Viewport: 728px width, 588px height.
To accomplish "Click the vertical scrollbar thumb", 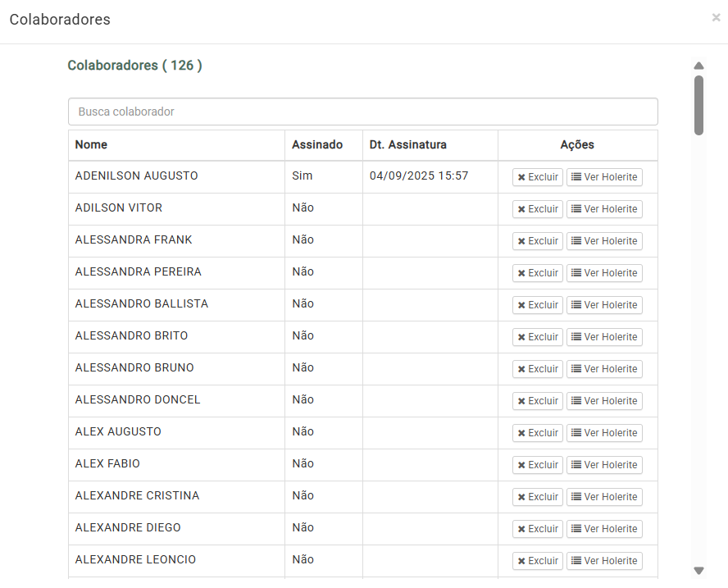I will 698,105.
